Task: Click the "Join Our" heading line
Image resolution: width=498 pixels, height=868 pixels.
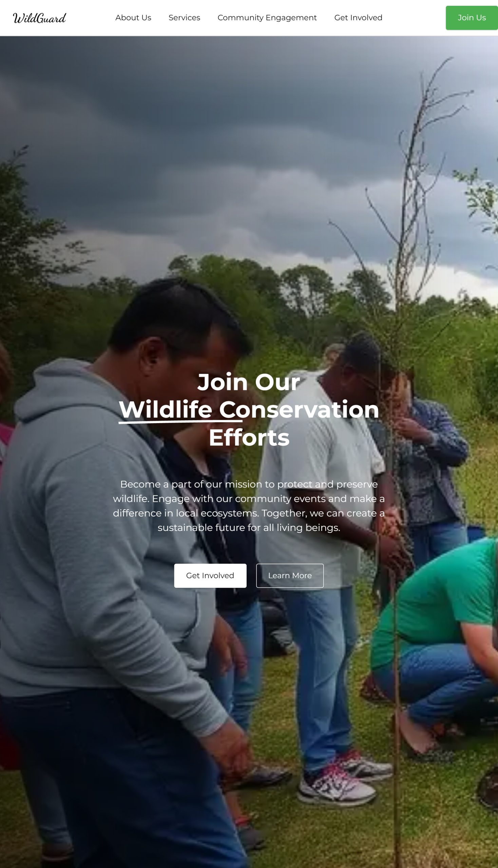Action: 249,382
